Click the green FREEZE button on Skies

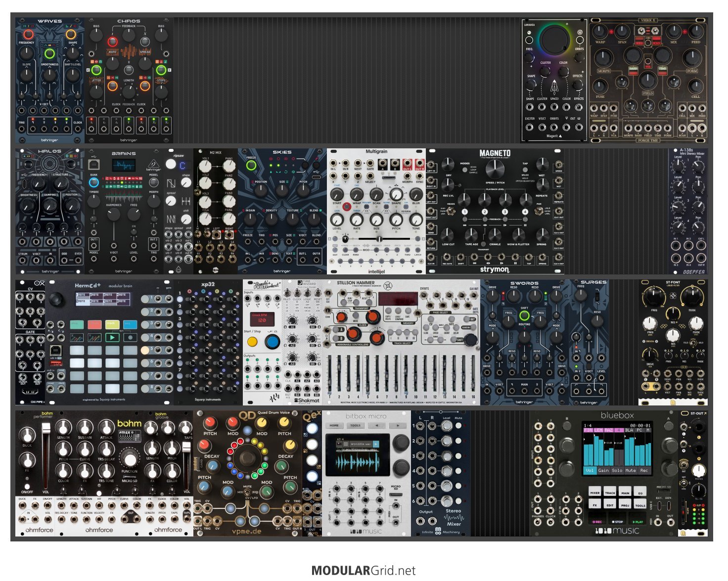251,166
